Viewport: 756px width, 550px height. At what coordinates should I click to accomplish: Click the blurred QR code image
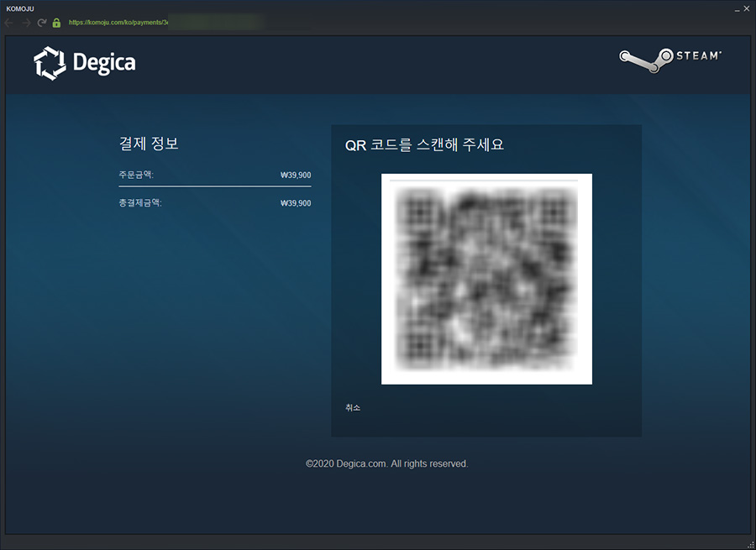(486, 279)
